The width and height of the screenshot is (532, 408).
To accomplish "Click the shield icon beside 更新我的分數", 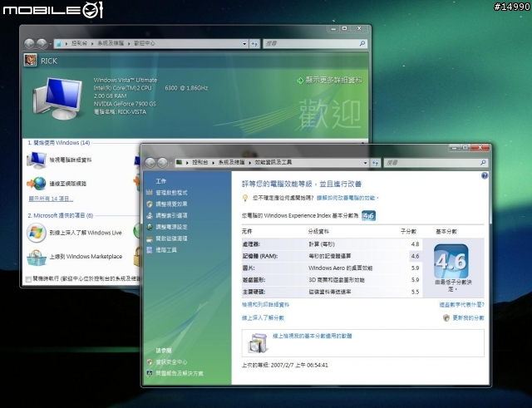I will 446,317.
